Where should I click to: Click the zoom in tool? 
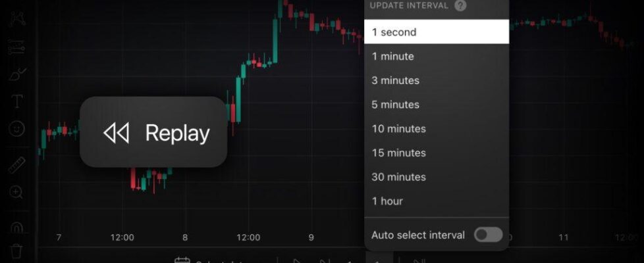[x=18, y=192]
